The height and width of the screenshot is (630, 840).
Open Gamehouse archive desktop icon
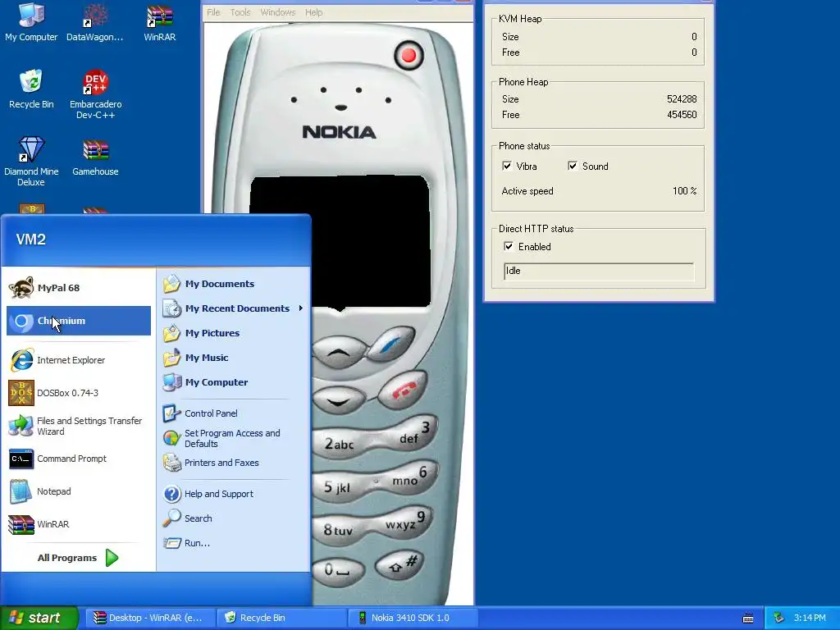95,157
